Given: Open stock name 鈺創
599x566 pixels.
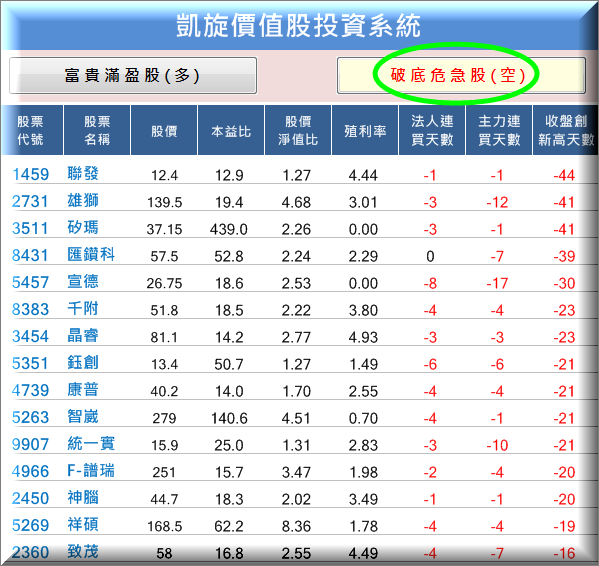Looking at the screenshot, I should pos(83,362).
